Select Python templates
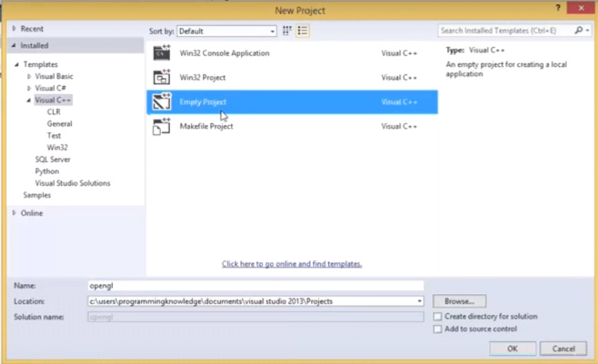The width and height of the screenshot is (598, 364). [47, 171]
